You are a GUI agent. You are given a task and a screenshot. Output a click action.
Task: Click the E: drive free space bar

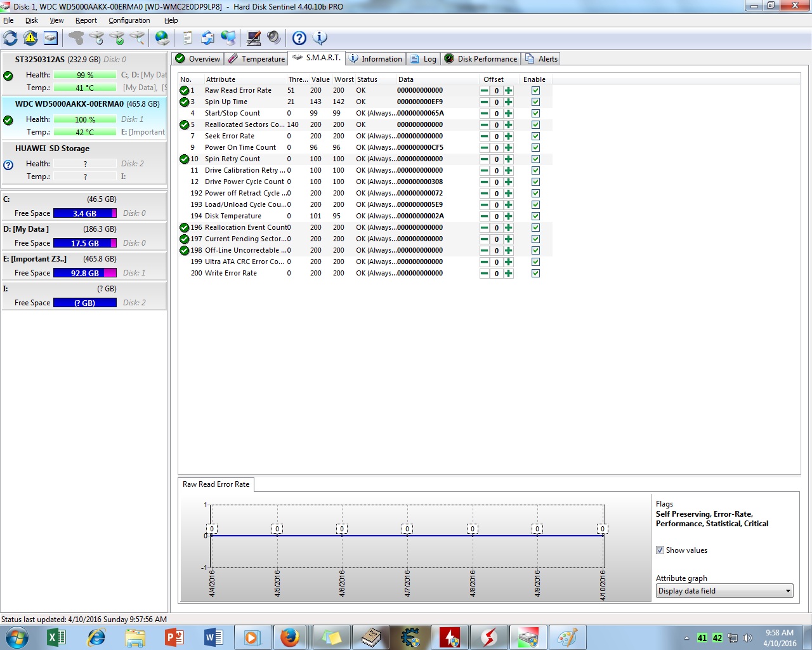[x=85, y=273]
